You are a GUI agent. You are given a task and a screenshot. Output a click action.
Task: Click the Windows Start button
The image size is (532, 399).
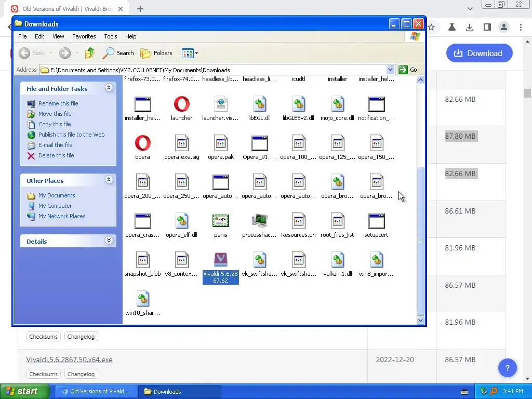pyautogui.click(x=25, y=392)
